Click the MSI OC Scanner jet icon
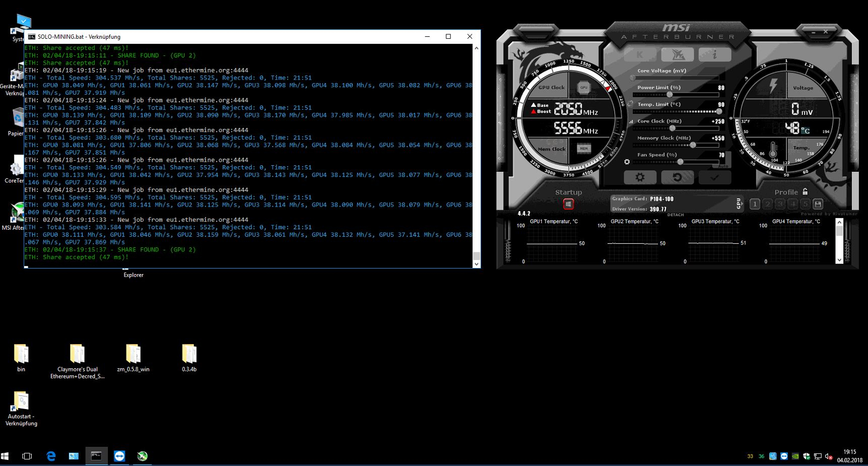Screen dimensions: 868x466 677,54
